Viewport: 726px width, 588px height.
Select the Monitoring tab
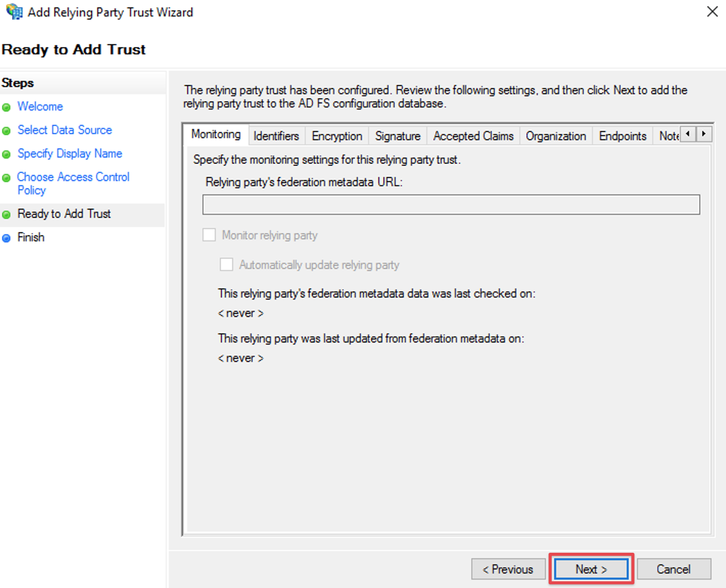click(216, 134)
